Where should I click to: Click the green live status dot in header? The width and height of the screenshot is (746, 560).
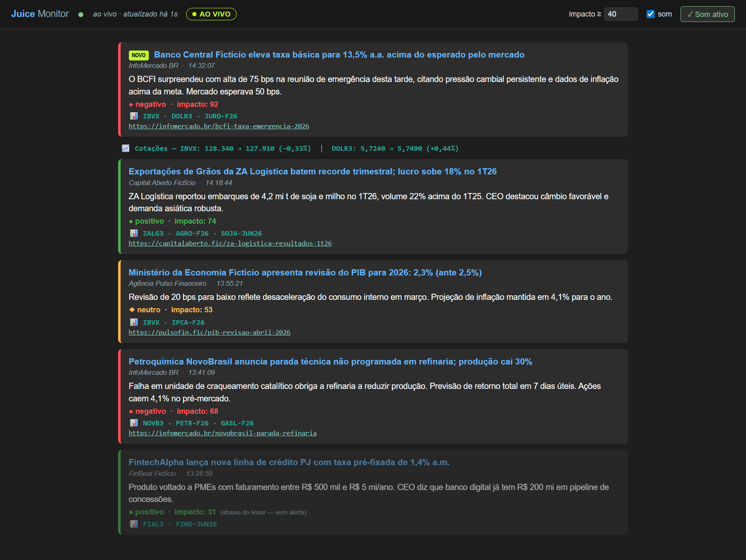[x=81, y=14]
